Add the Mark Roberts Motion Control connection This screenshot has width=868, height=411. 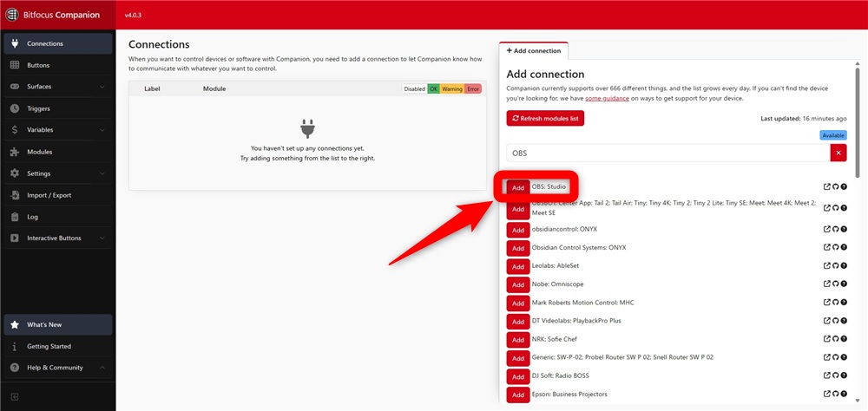[518, 303]
